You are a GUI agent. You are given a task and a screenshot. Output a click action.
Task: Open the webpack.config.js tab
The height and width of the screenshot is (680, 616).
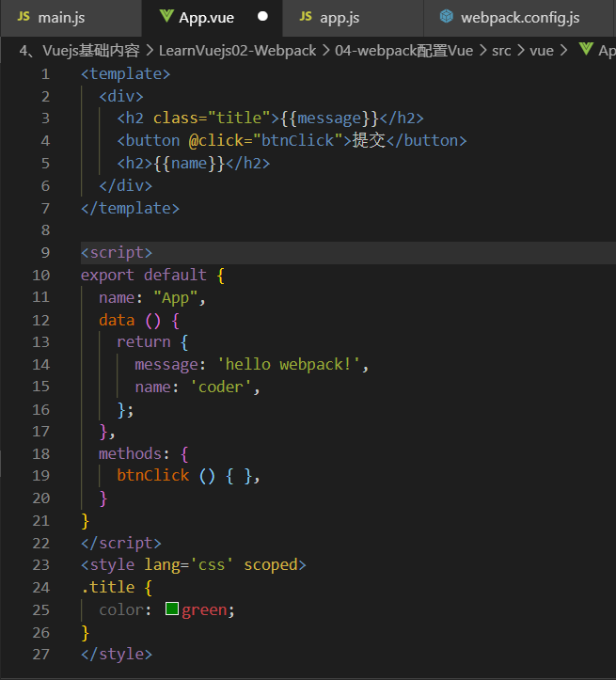[x=519, y=18]
